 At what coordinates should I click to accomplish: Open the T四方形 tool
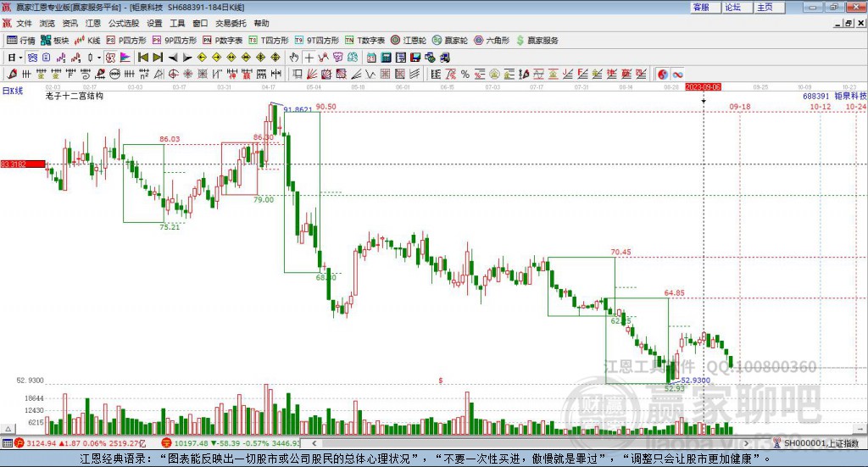click(269, 41)
